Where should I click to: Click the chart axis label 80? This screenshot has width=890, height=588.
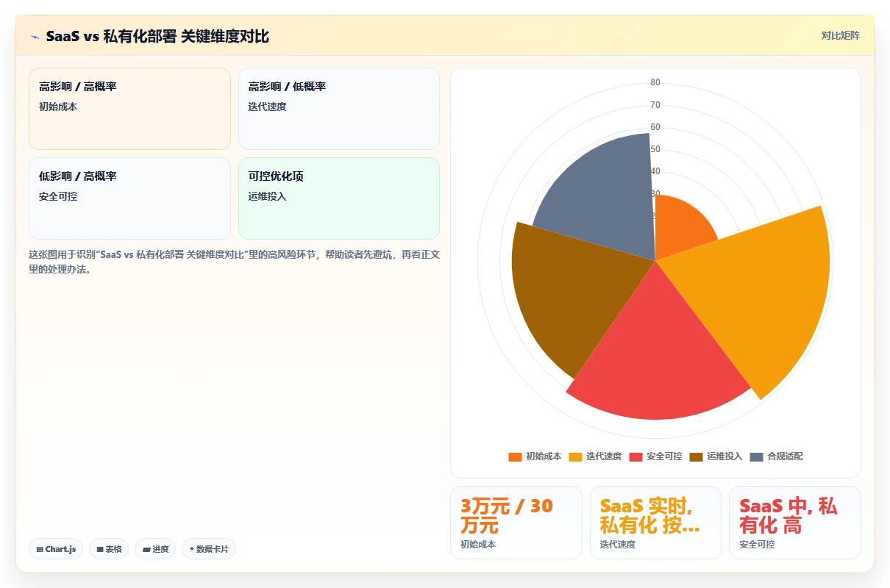(655, 82)
